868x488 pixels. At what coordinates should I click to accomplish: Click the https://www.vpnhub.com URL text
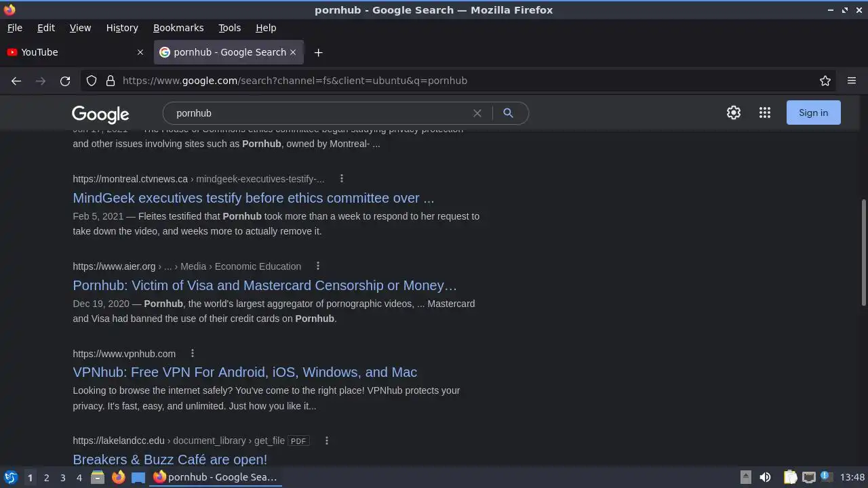pyautogui.click(x=124, y=354)
